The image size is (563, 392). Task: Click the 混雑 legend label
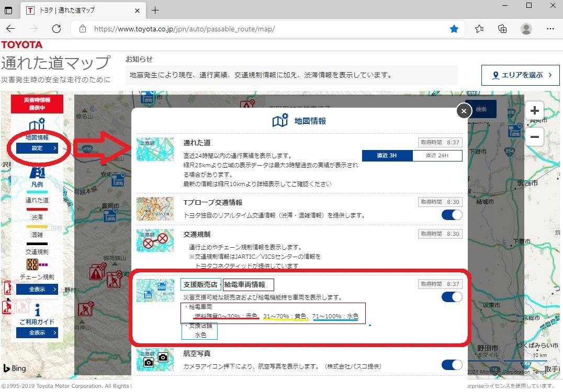(37, 235)
